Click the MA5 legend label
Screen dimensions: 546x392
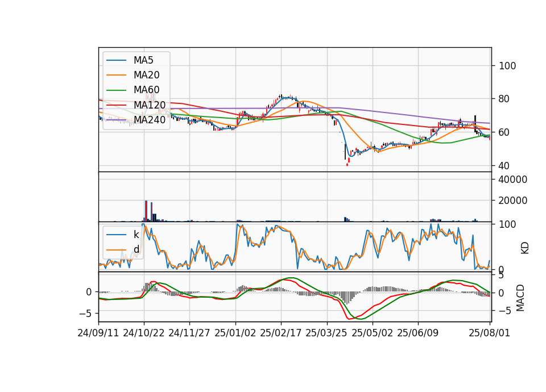(143, 60)
